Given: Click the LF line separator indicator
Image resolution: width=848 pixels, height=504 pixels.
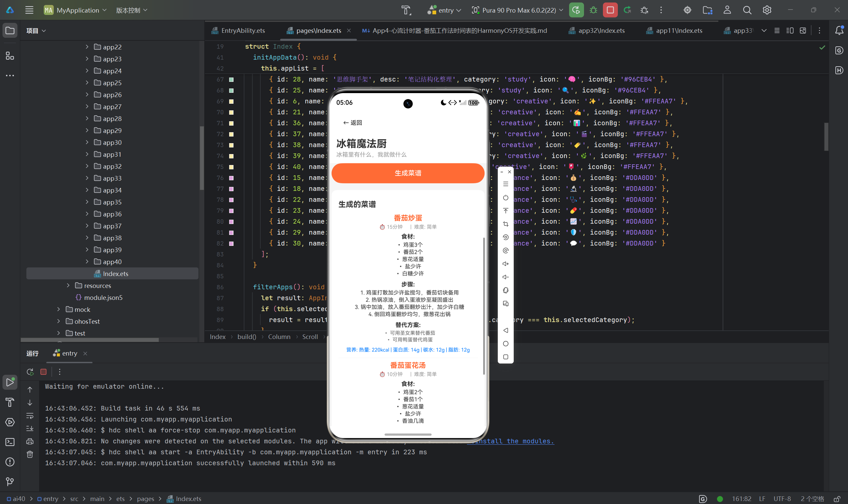Looking at the screenshot, I should tap(762, 499).
